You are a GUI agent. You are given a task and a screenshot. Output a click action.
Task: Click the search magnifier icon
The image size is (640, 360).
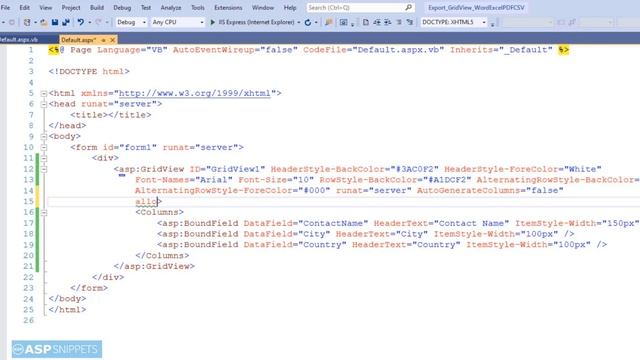(408, 7)
